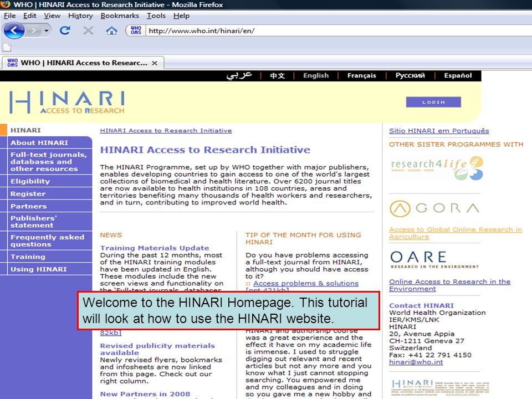Close the WHO HINARI browser tab
The height and width of the screenshot is (399, 532).
[x=155, y=63]
